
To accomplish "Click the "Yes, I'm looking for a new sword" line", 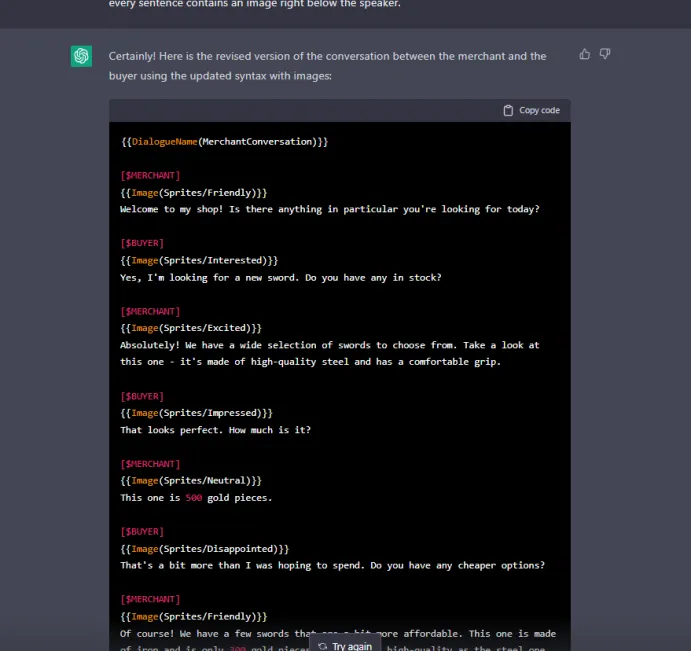I will 280,277.
